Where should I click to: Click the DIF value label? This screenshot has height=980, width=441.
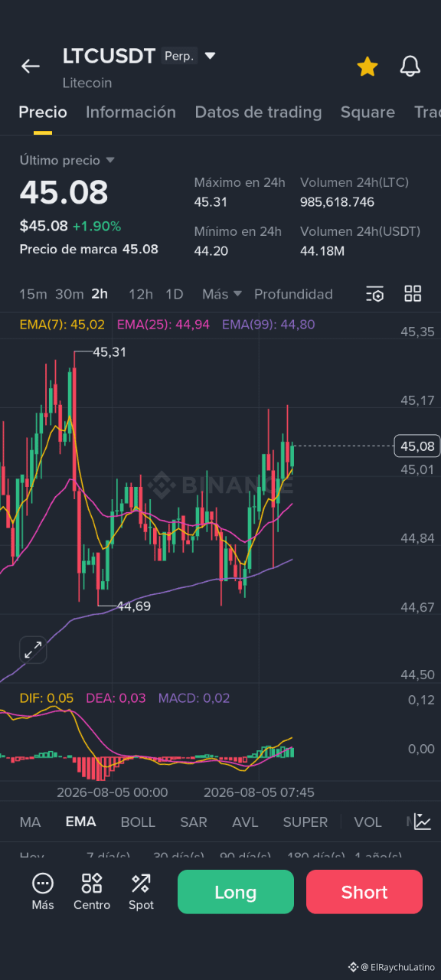coord(47,698)
